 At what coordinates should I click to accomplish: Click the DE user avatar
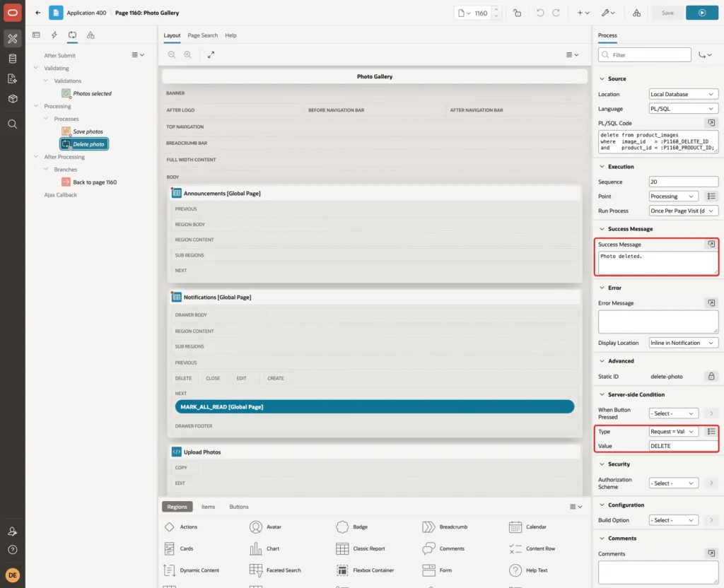pyautogui.click(x=13, y=575)
